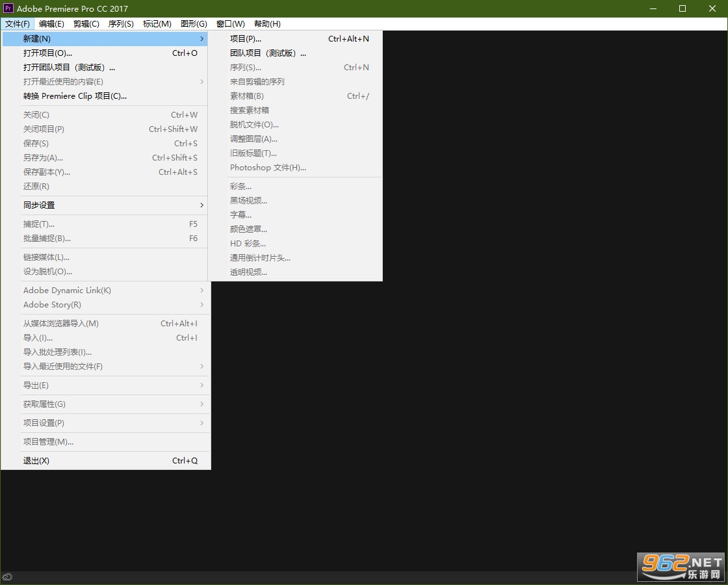Click 捕捉(T)... menu entry
This screenshot has height=585, width=728.
pyautogui.click(x=105, y=224)
